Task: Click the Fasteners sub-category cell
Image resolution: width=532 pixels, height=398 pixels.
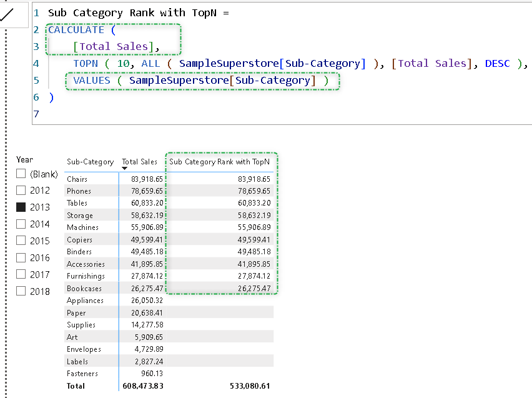Action: click(x=82, y=374)
